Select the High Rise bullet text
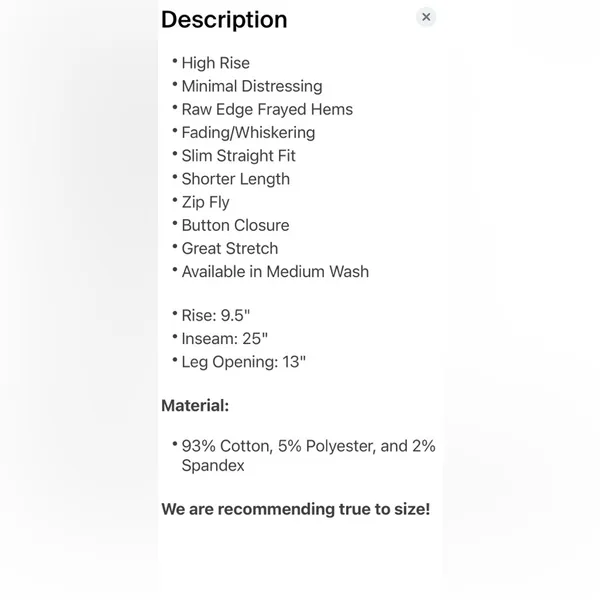 click(x=215, y=63)
